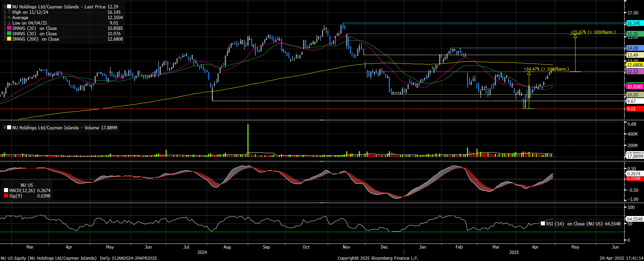The height and width of the screenshot is (261, 644).
Task: Click the white 9.67 price axis tag
Action: (634, 101)
